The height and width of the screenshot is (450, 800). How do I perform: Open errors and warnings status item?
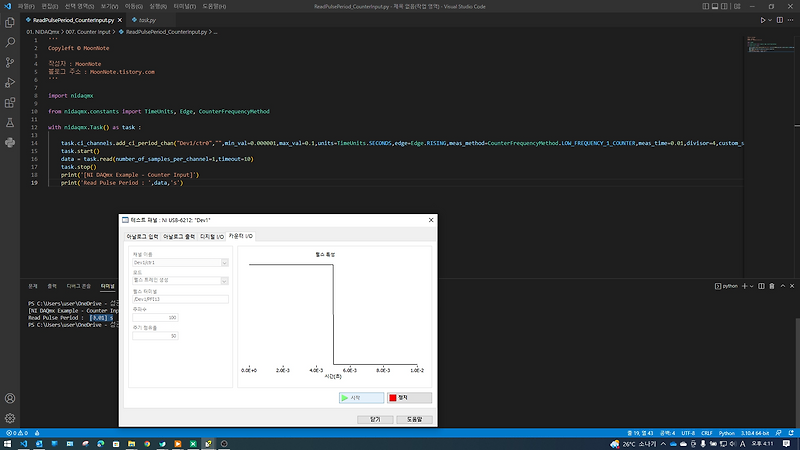click(x=17, y=433)
